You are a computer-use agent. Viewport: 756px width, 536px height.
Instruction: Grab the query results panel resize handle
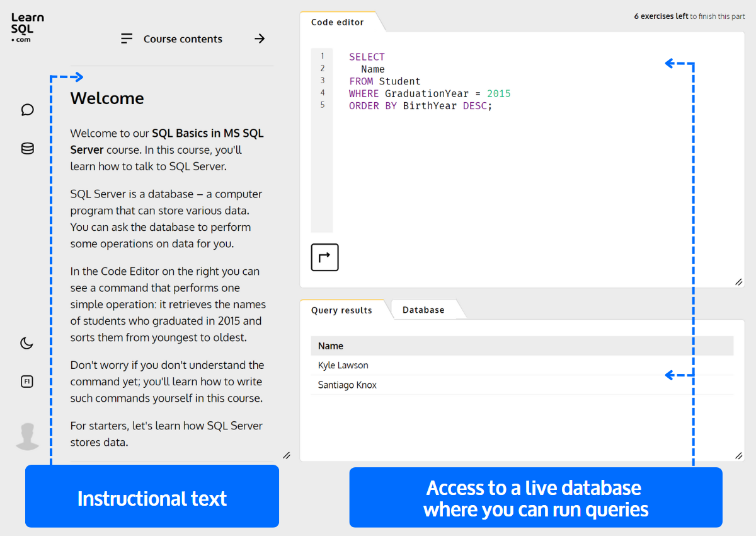click(738, 455)
